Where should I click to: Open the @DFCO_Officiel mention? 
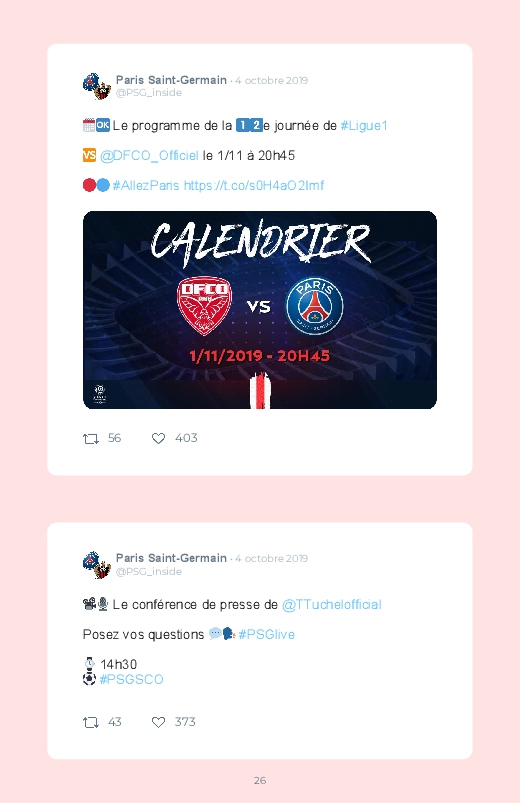pos(149,156)
